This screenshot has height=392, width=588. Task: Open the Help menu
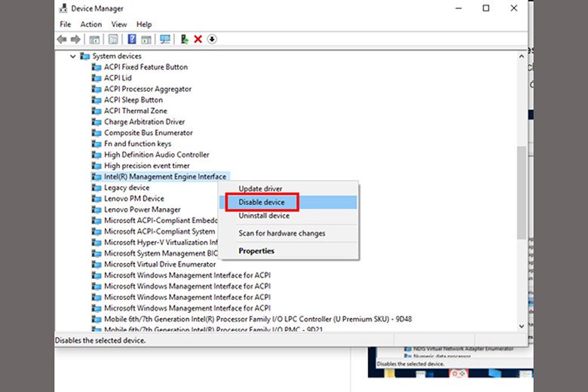pos(144,24)
